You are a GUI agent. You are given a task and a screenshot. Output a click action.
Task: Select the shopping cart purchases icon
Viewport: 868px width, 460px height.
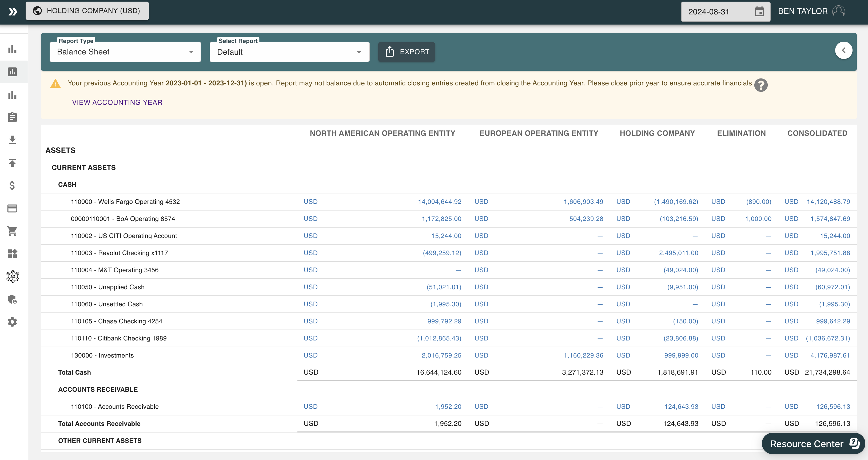click(x=13, y=231)
